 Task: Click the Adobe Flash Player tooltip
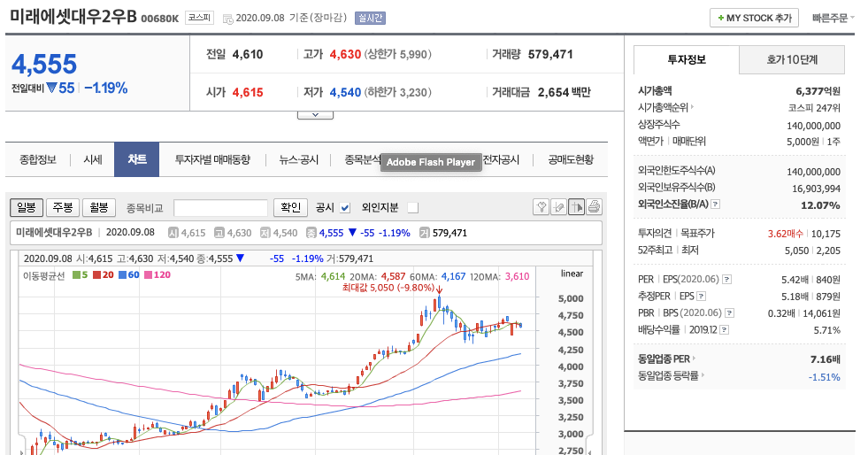pyautogui.click(x=431, y=162)
